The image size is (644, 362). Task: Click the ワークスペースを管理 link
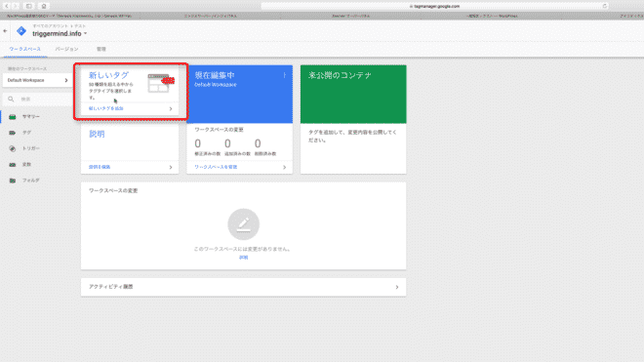point(216,167)
